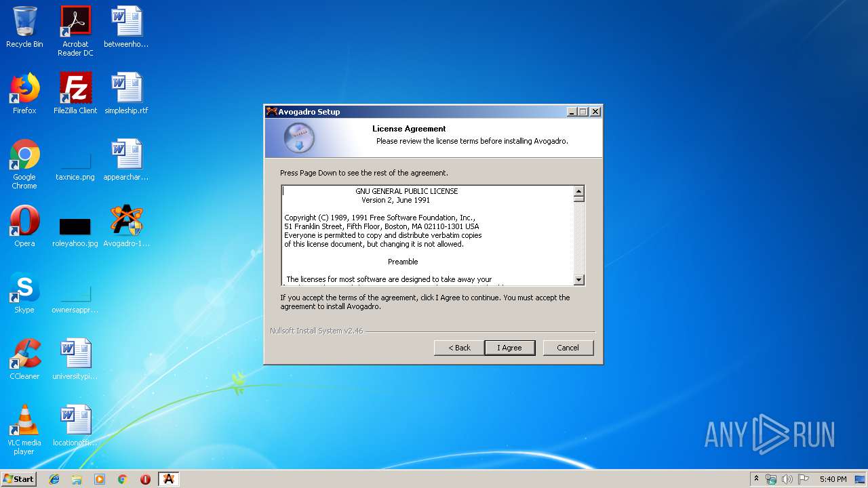Open the Recycle Bin desktop icon
This screenshot has width=868, height=488.
(x=24, y=27)
